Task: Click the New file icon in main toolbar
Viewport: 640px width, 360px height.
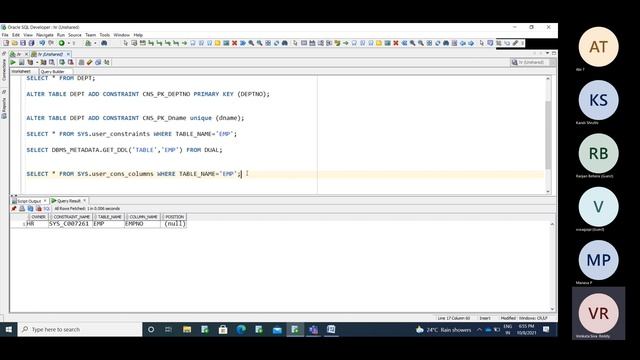Action: pos(6,43)
